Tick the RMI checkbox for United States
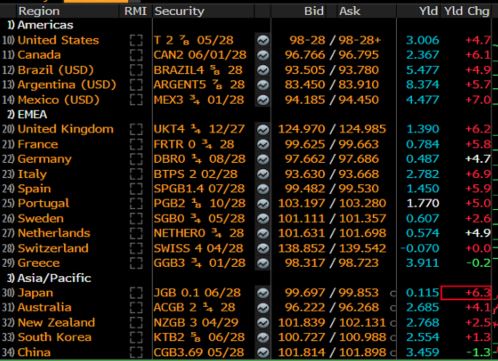Viewport: 498px width, 361px height. click(x=136, y=40)
